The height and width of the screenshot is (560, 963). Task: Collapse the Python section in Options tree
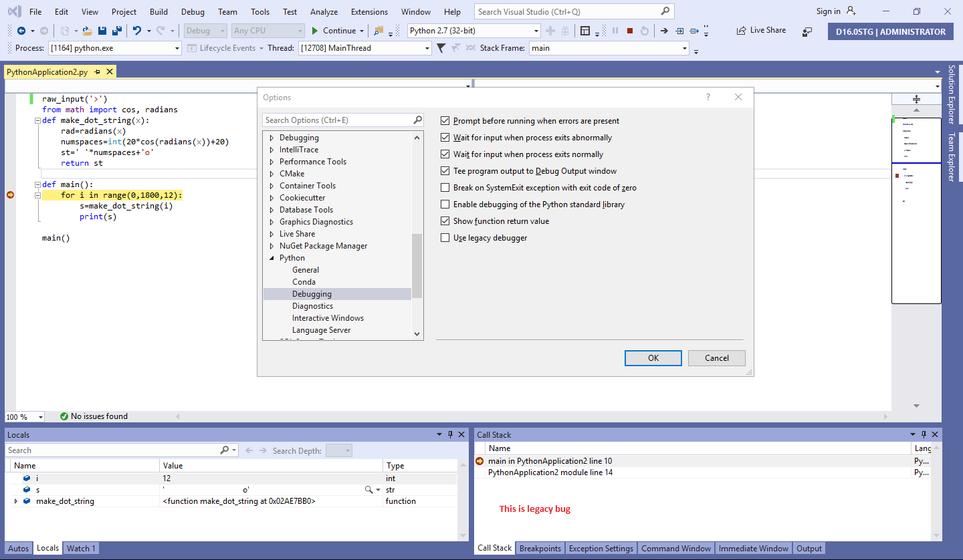pyautogui.click(x=273, y=257)
